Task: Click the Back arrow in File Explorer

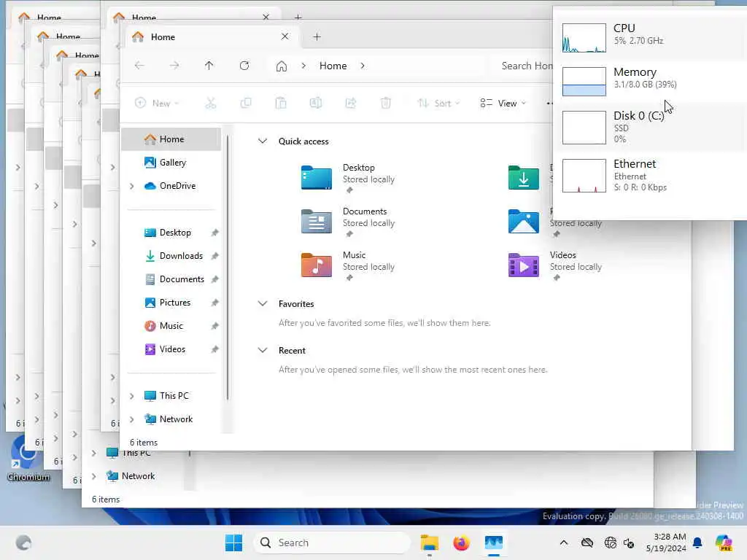Action: point(139,66)
